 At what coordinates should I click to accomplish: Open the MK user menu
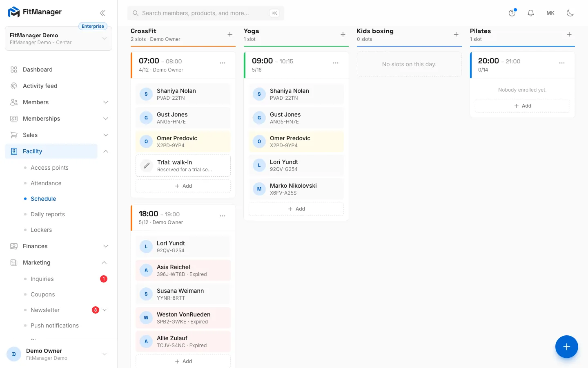click(550, 13)
